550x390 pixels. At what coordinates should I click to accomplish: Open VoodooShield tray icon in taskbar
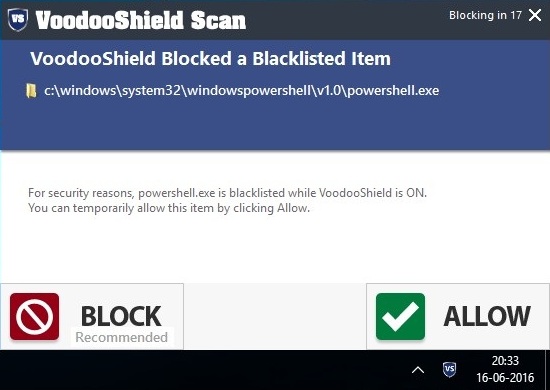click(449, 370)
